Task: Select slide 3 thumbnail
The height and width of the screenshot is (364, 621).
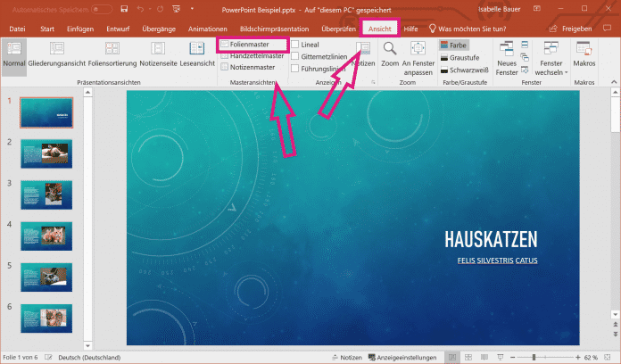Action: pos(45,194)
